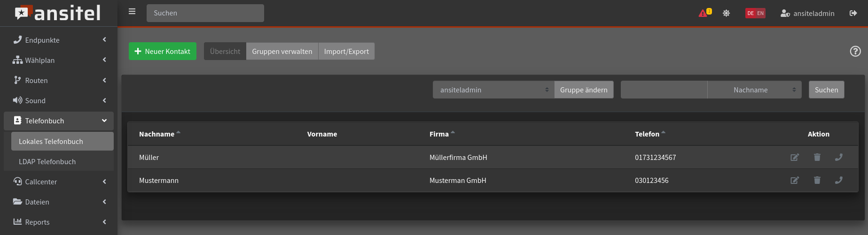Viewport: 868px width, 235px height.
Task: Open the Gruppen verwalten tab
Action: (282, 52)
